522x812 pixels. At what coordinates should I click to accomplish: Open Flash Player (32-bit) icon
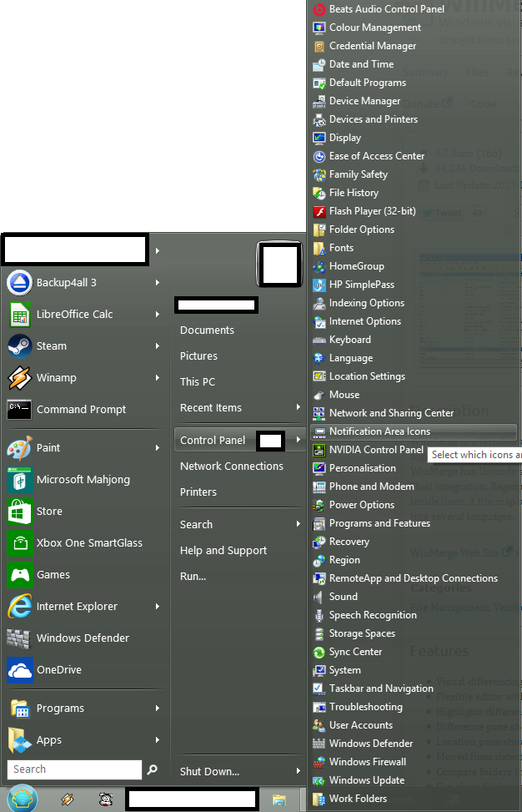(x=319, y=211)
